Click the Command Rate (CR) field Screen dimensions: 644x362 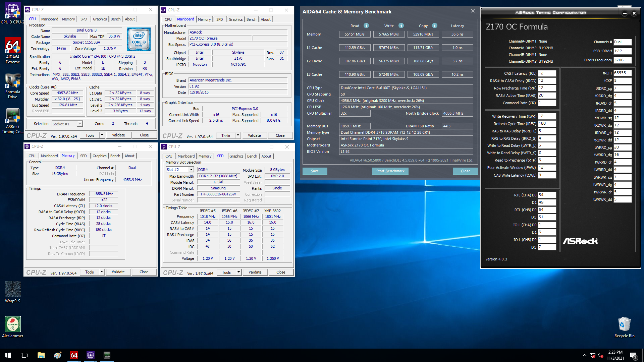(547, 103)
